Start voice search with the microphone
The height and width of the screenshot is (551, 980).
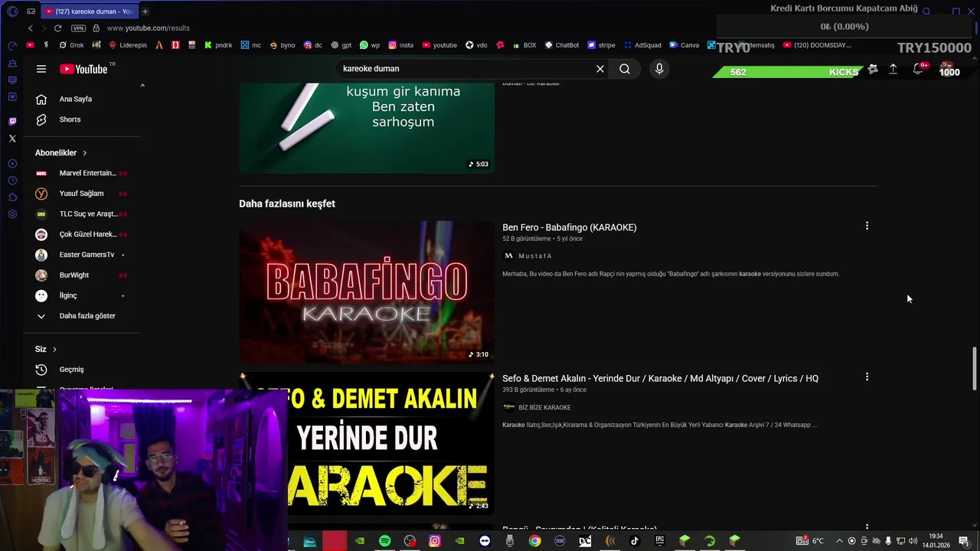point(659,69)
